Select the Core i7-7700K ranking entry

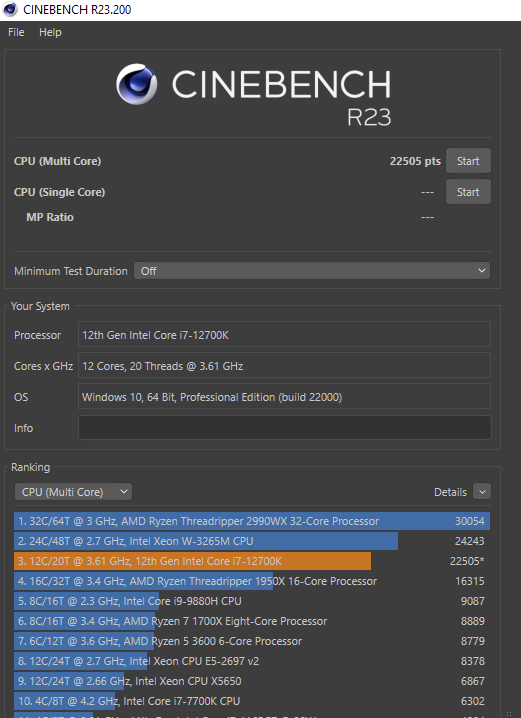pos(252,701)
